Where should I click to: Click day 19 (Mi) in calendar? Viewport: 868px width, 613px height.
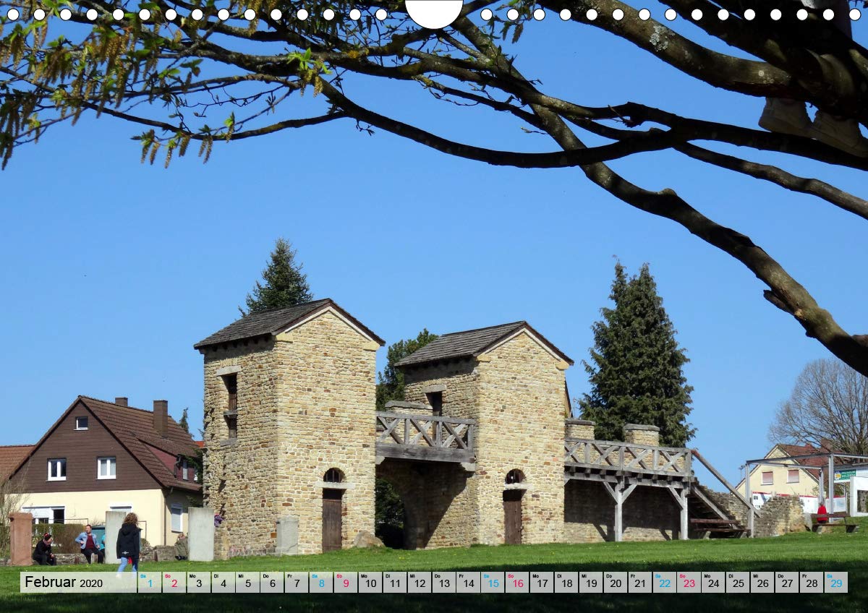click(x=590, y=583)
